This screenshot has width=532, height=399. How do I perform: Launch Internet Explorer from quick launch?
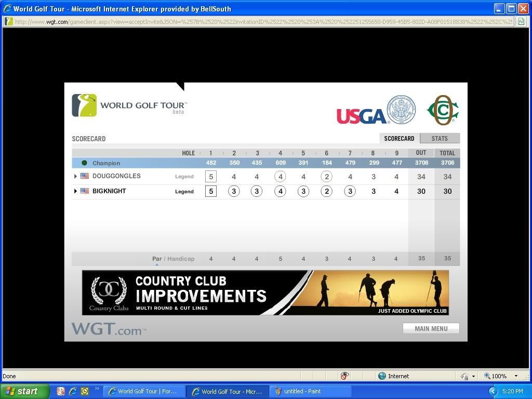click(x=73, y=391)
